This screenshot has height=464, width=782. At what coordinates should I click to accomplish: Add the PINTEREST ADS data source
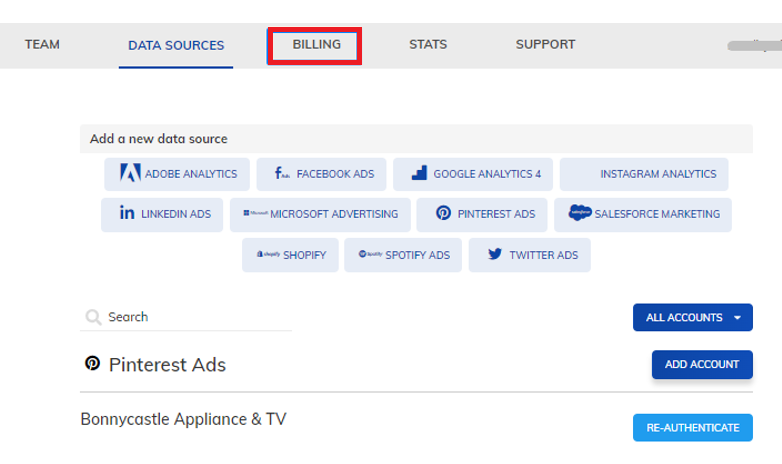(482, 215)
